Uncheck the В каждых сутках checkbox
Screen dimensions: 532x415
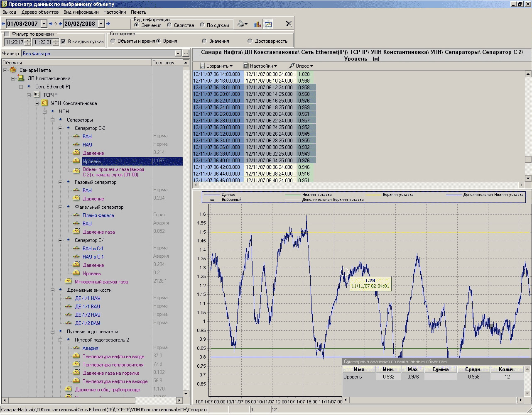(63, 41)
